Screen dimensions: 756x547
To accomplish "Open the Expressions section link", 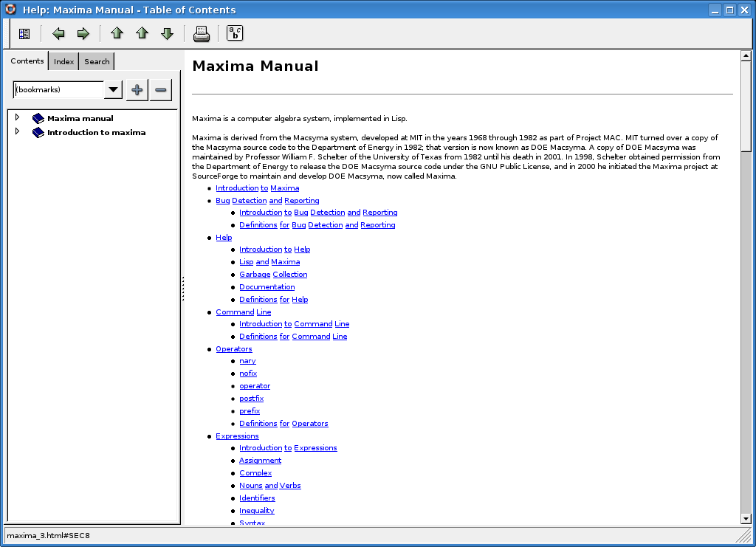I will point(237,436).
